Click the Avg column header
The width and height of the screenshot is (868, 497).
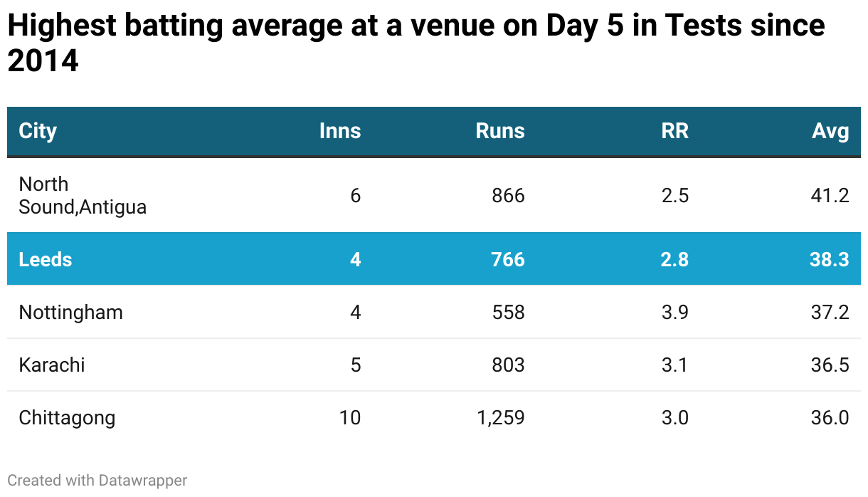pyautogui.click(x=830, y=131)
